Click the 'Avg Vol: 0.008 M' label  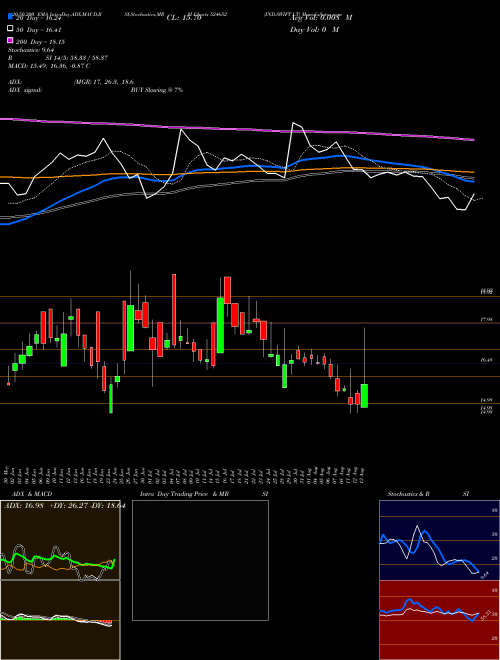[321, 18]
